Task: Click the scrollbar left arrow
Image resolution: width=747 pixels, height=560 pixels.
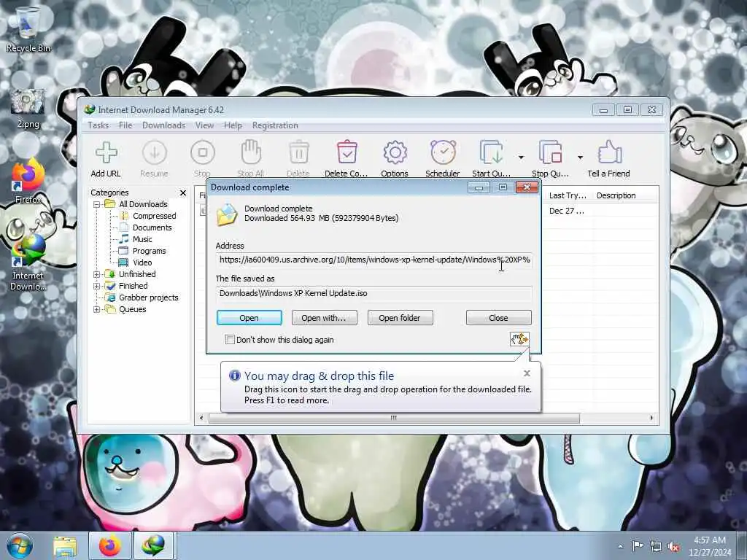Action: [201, 418]
